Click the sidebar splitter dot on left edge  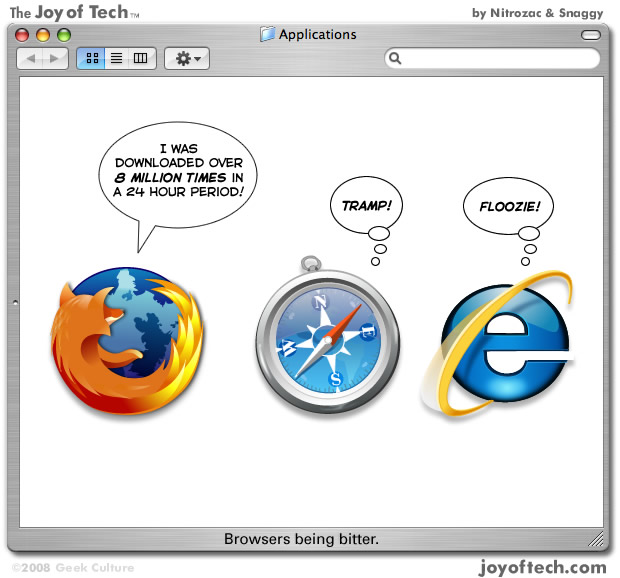coord(13,301)
